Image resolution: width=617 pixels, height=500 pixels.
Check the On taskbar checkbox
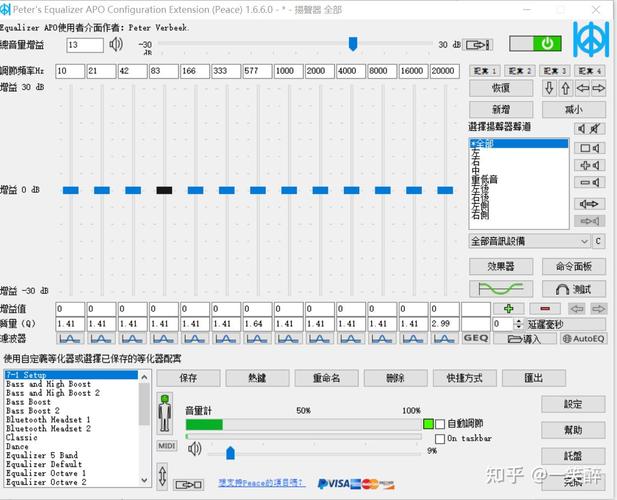pos(440,439)
